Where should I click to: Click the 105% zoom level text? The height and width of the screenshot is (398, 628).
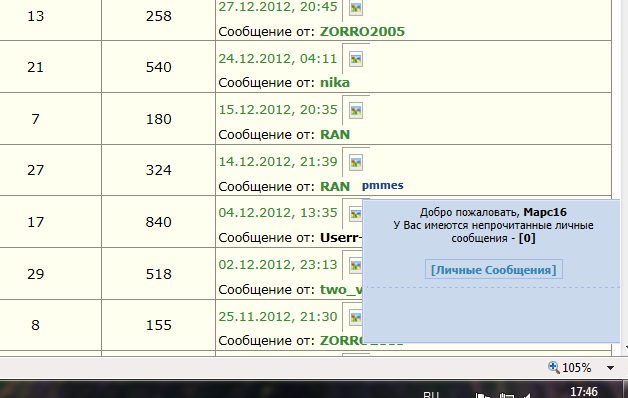click(576, 368)
